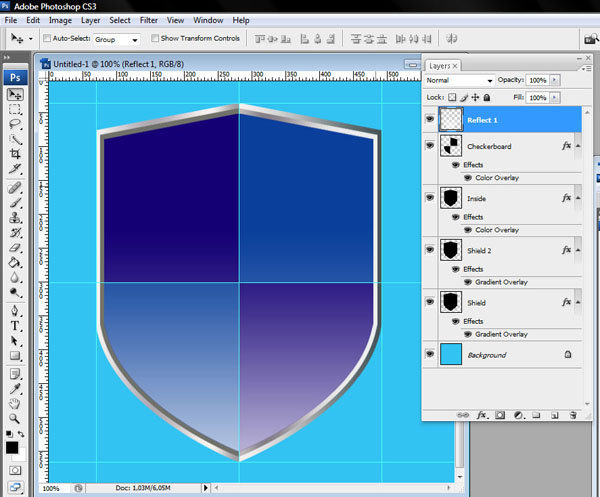Open the Image menu
Image resolution: width=600 pixels, height=497 pixels.
coord(60,20)
